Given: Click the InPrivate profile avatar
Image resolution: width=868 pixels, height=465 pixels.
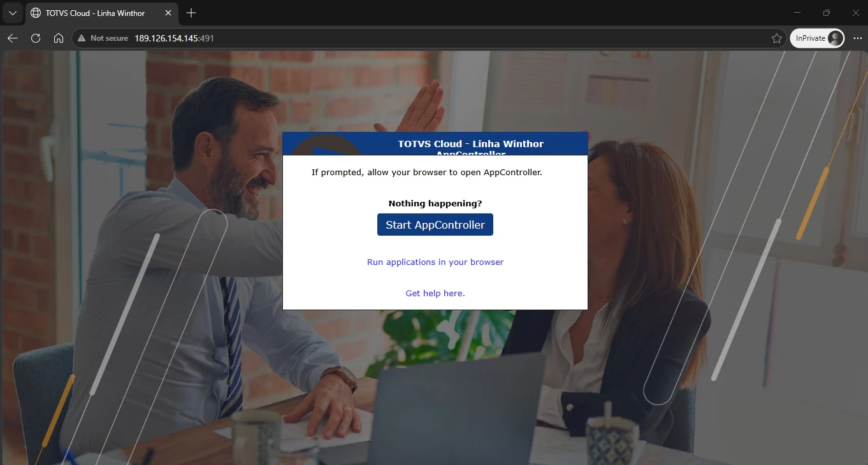Looking at the screenshot, I should tap(835, 38).
